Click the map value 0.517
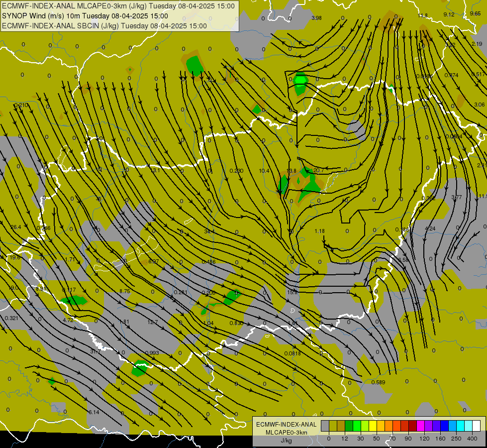487x448 pixels. pos(478,74)
